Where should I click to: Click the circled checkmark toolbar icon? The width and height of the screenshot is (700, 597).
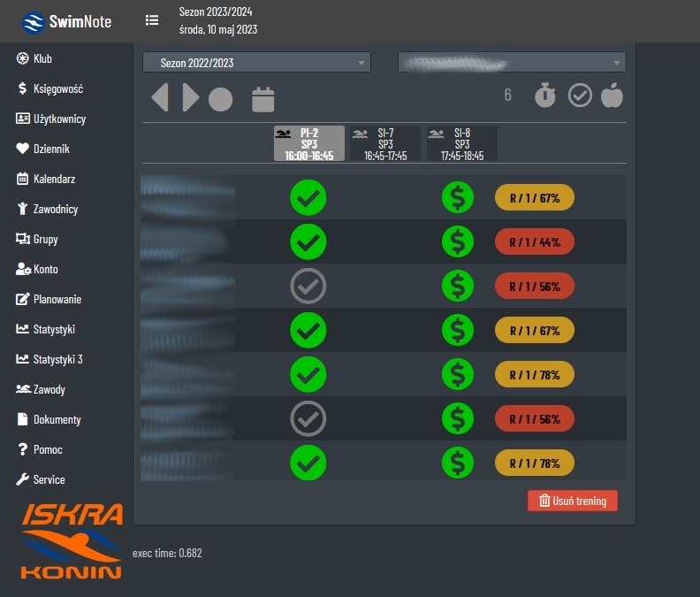pyautogui.click(x=580, y=96)
